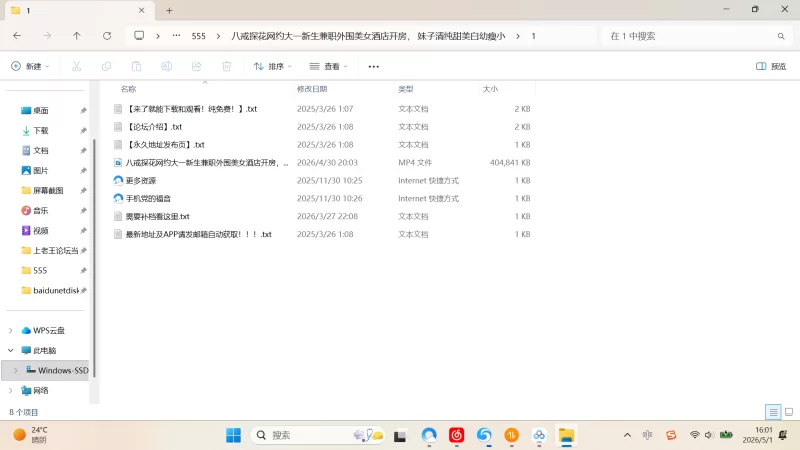
Task: Open the 24°C weather widget
Action: pyautogui.click(x=31, y=435)
